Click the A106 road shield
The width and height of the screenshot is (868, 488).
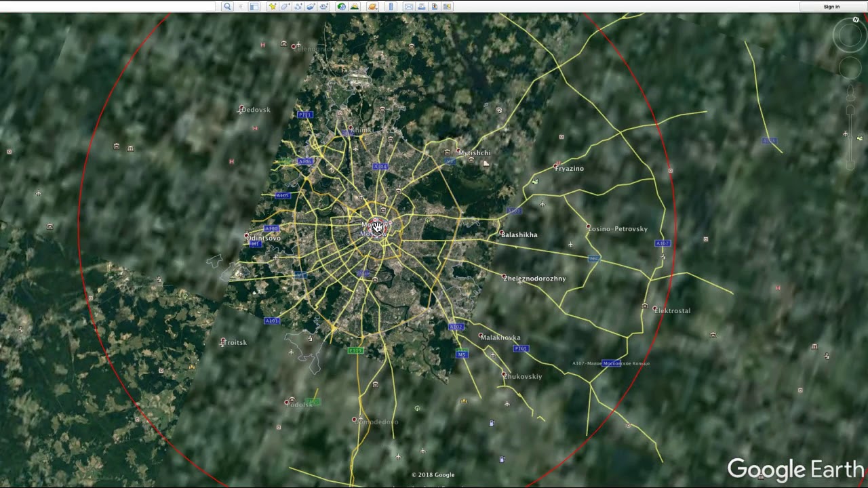pyautogui.click(x=305, y=161)
